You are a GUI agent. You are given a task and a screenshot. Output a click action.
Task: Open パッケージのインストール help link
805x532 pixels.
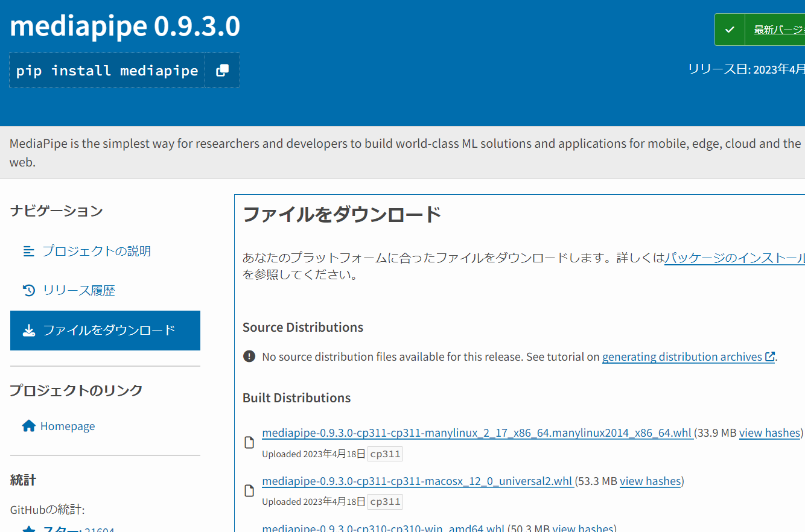tap(734, 258)
